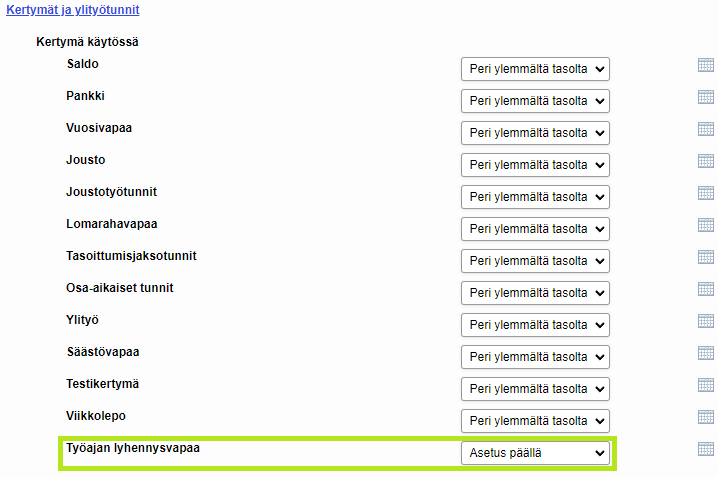
Task: Click the calendar icon for Saldo row
Action: pos(706,65)
